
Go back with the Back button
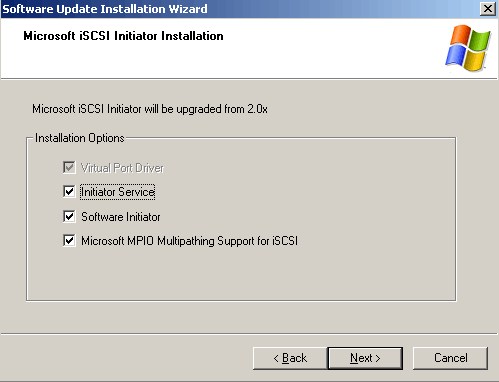[x=290, y=358]
